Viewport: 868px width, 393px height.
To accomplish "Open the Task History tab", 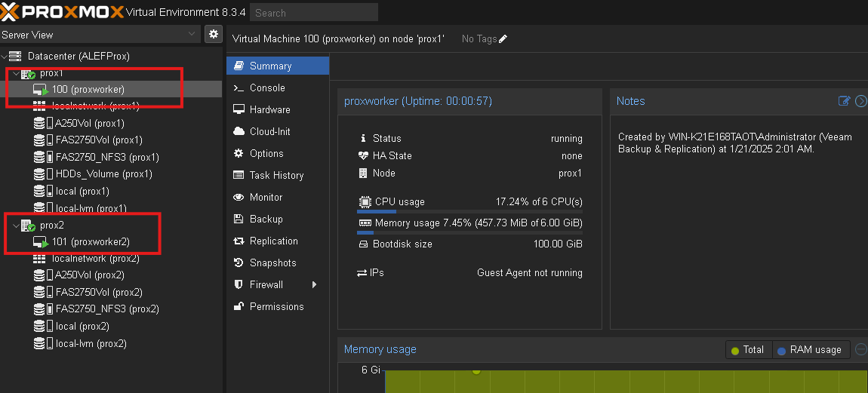I will (278, 175).
